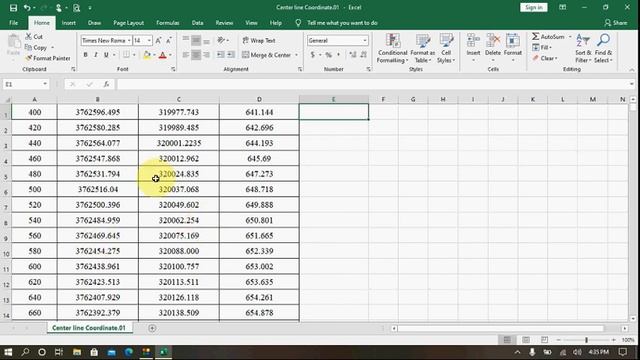
Task: Activate the Format Painter tool
Action: (48, 58)
